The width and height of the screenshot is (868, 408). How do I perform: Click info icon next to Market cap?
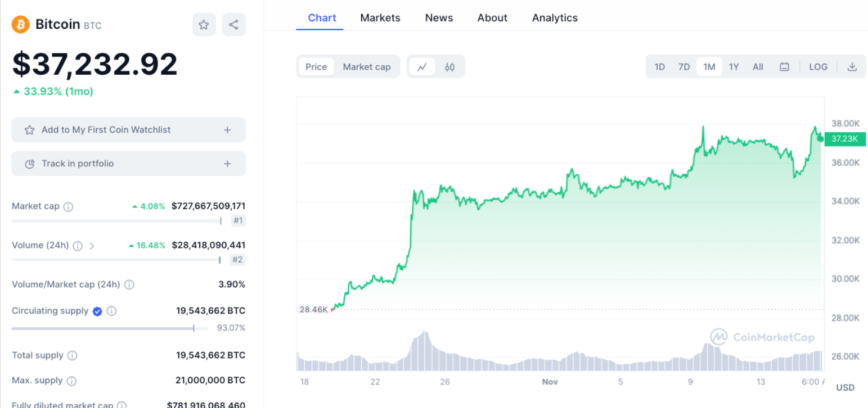click(x=68, y=206)
